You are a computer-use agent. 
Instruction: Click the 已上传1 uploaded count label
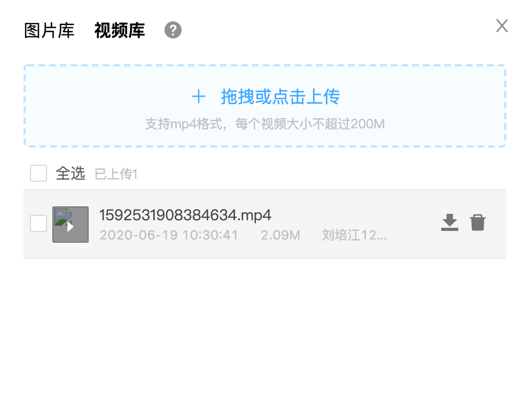(116, 174)
